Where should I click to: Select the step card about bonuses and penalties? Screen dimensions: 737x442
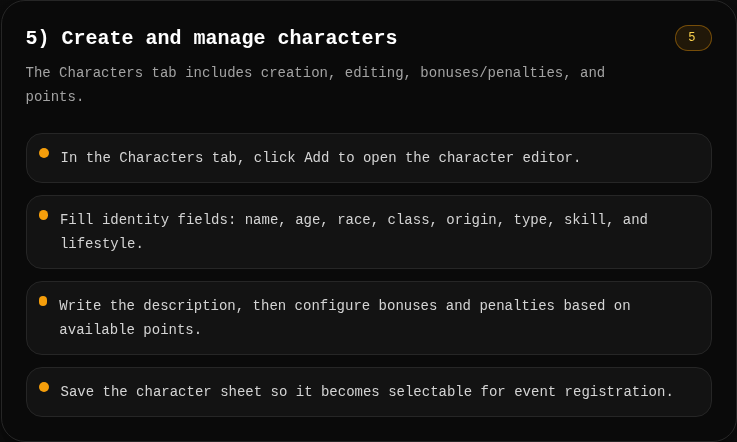pos(368,318)
